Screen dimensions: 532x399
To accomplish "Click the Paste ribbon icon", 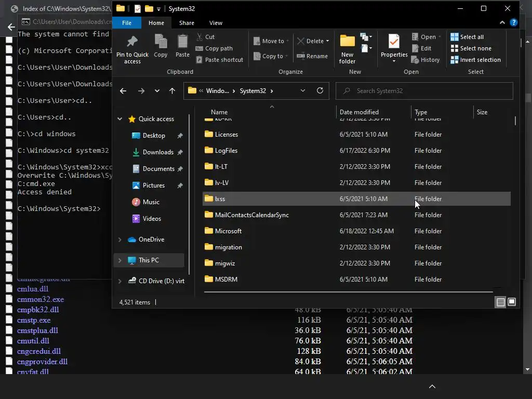I will coord(182,42).
